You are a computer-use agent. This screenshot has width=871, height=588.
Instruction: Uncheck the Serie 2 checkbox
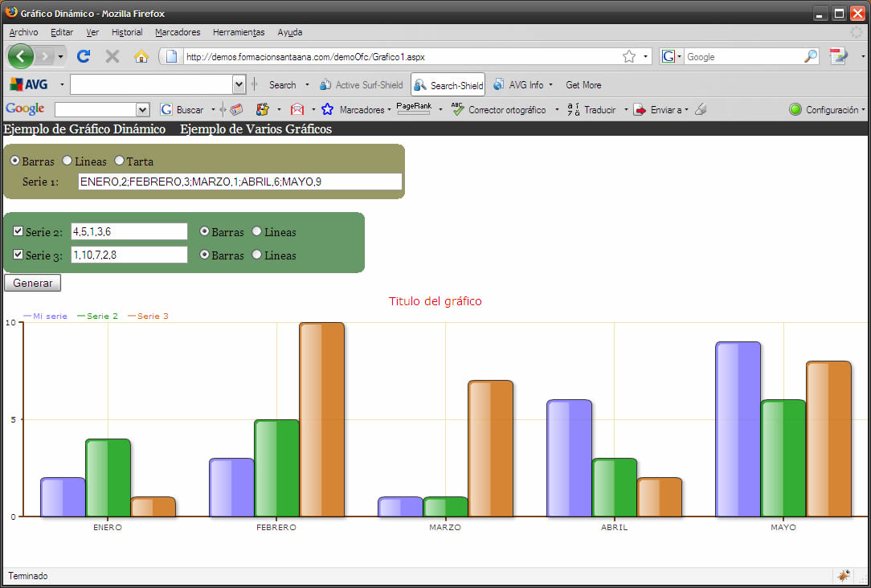(18, 231)
